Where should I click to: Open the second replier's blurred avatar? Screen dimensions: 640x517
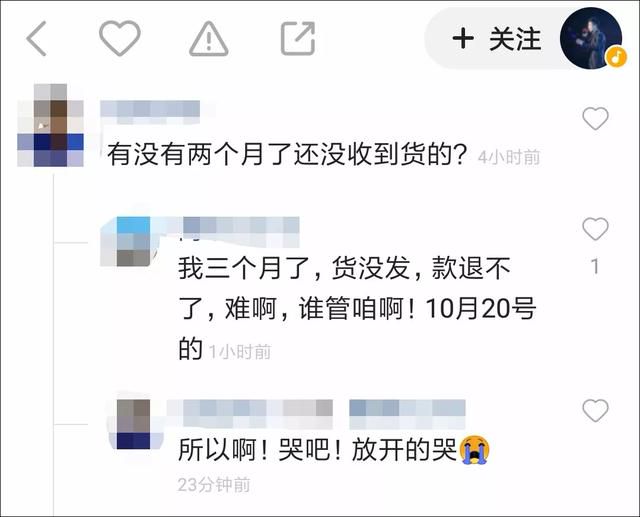(133, 242)
